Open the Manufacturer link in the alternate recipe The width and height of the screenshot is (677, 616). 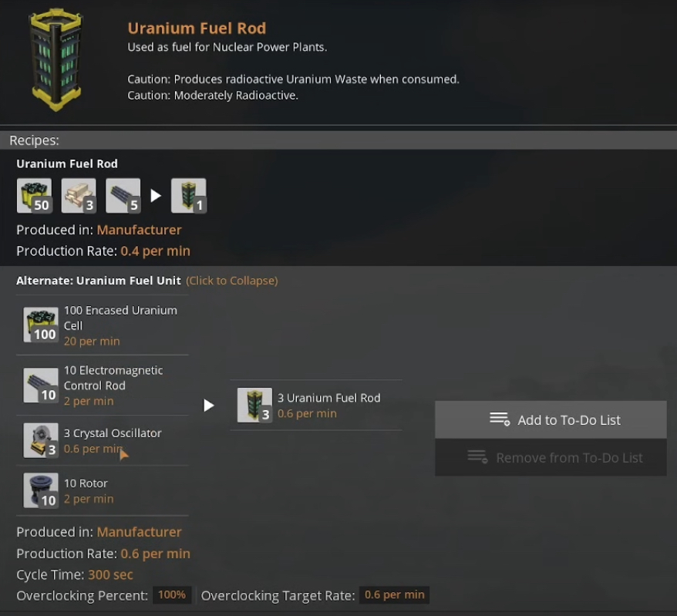[139, 532]
